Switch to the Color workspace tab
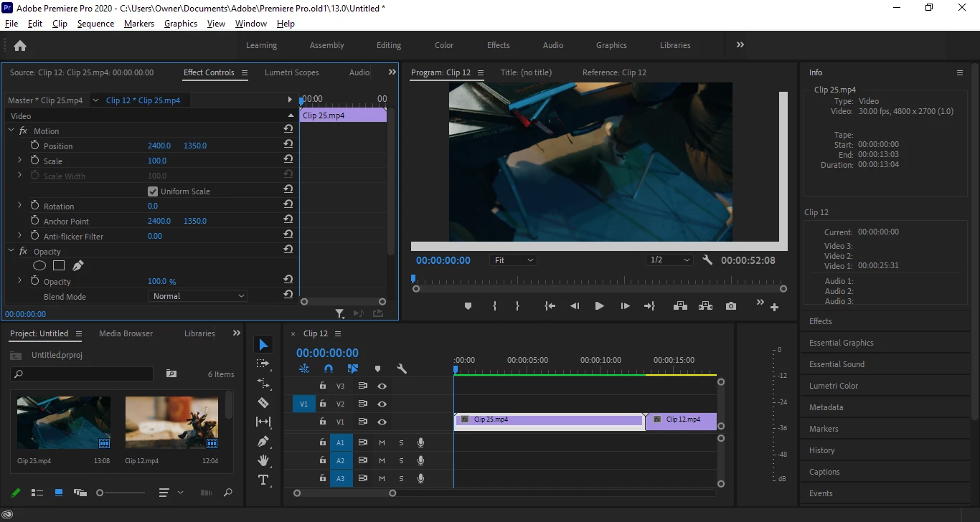The width and height of the screenshot is (980, 522). [x=443, y=45]
